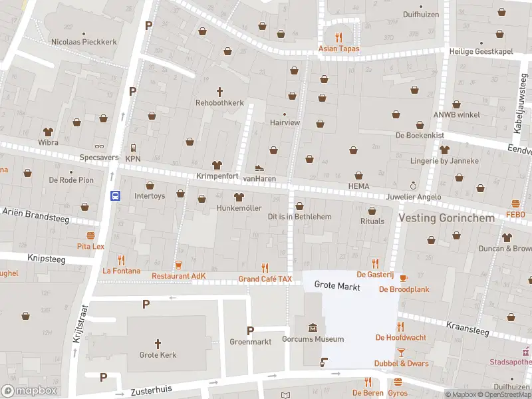532x399 pixels.
Task: Click the Juwelier Angelo ring icon
Action: click(x=413, y=186)
